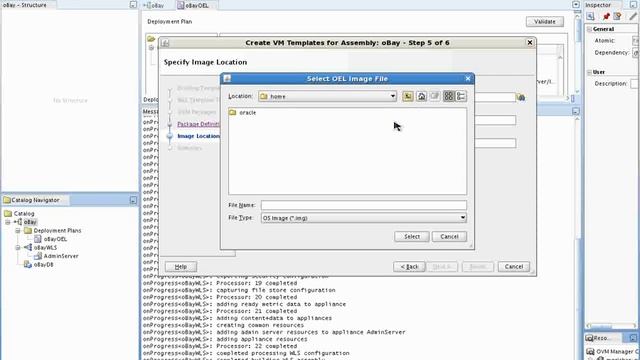Click the Help button in wizard
This screenshot has width=640, height=360.
(181, 267)
